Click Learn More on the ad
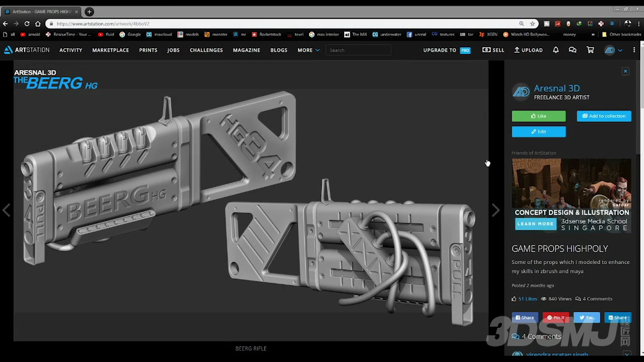Image resolution: width=644 pixels, height=362 pixels. (x=535, y=224)
